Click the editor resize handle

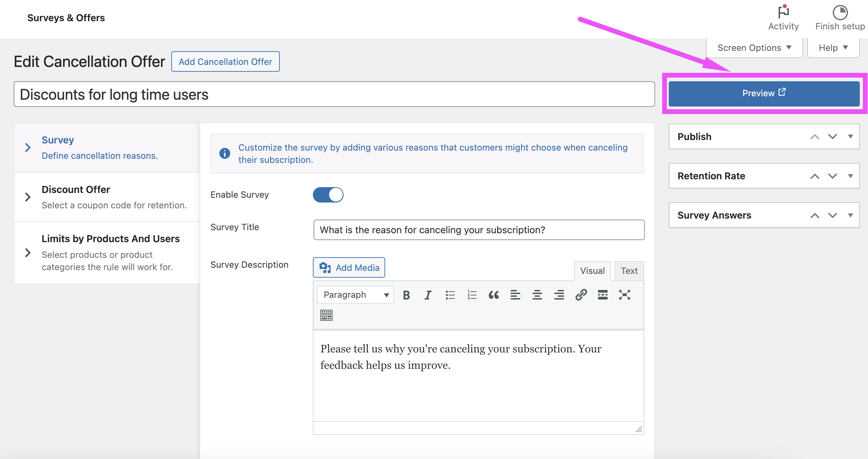[638, 429]
